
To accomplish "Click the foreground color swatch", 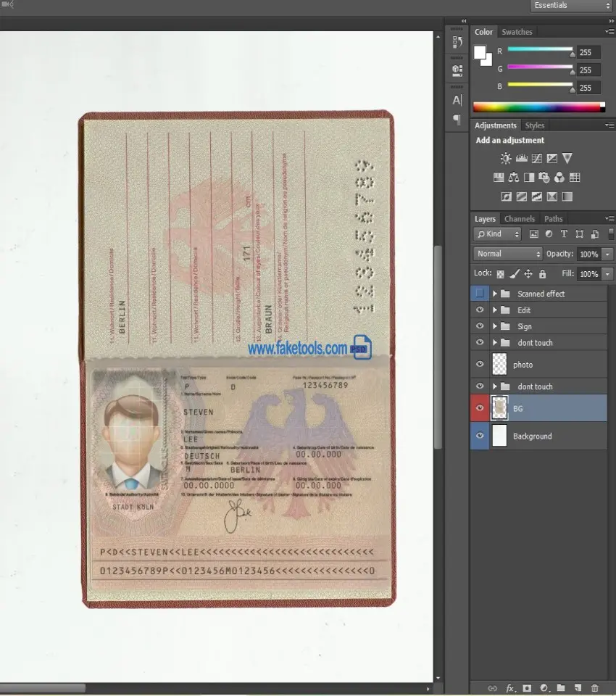I will [480, 52].
